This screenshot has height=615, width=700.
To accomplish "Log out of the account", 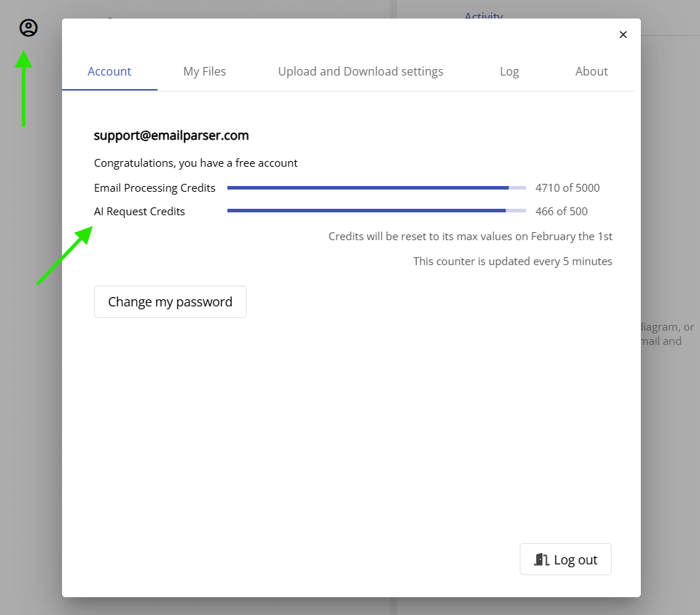I will pyautogui.click(x=565, y=559).
